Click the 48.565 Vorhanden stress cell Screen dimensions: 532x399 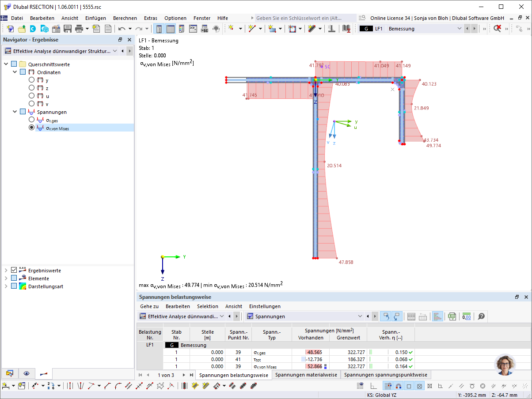[x=310, y=352]
